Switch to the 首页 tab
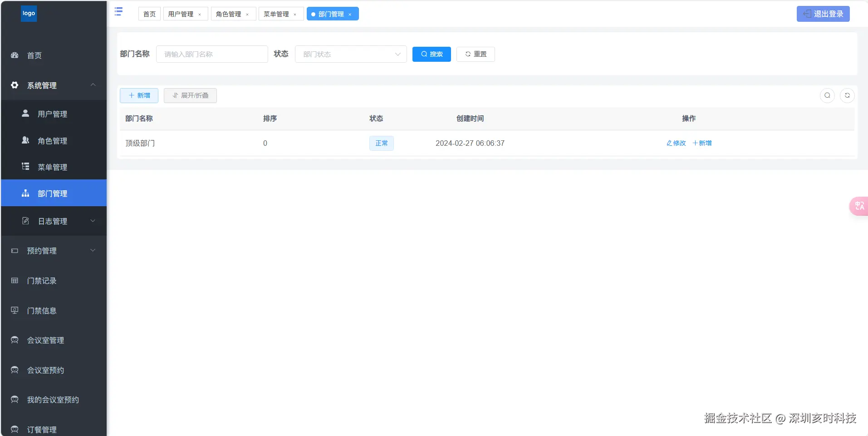Screen dimensions: 868x436 pos(149,14)
